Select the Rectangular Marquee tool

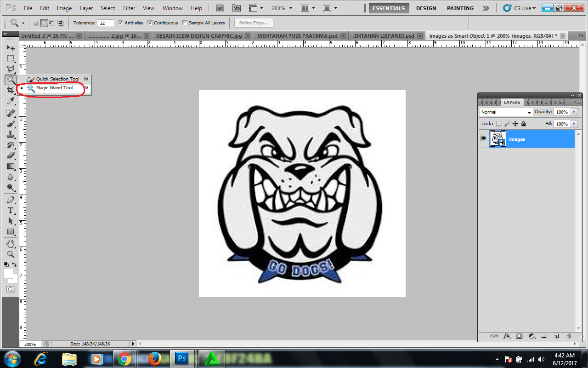(10, 58)
